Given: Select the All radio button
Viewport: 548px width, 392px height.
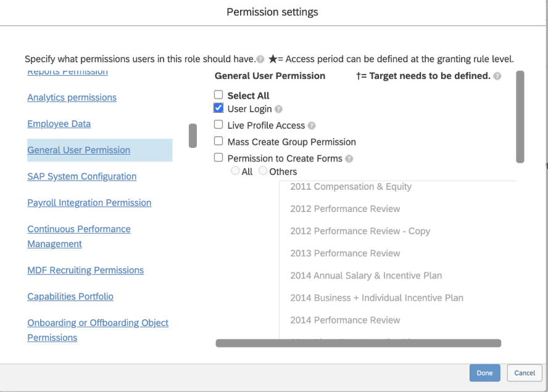Looking at the screenshot, I should click(x=235, y=171).
